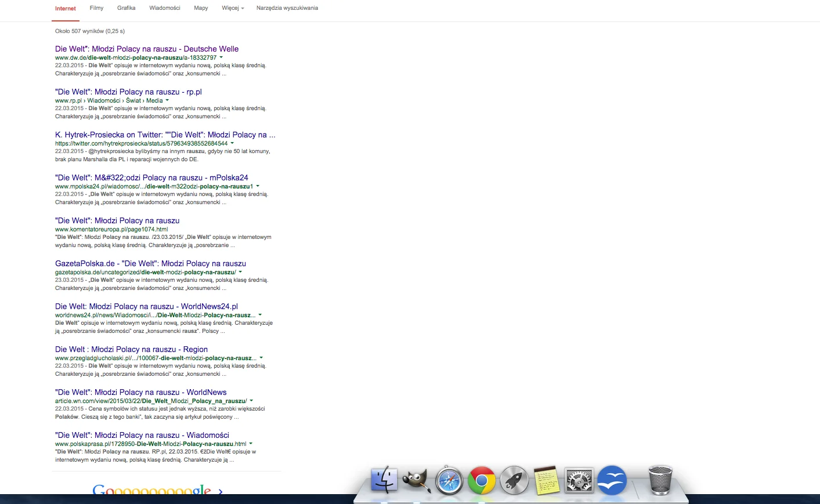820x504 pixels.
Task: Switch to the Mapy tab
Action: (x=201, y=8)
